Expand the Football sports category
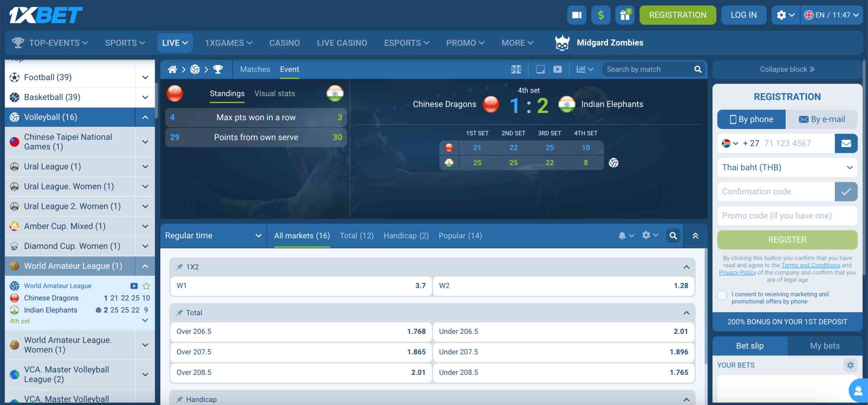The height and width of the screenshot is (405, 868). coord(145,77)
